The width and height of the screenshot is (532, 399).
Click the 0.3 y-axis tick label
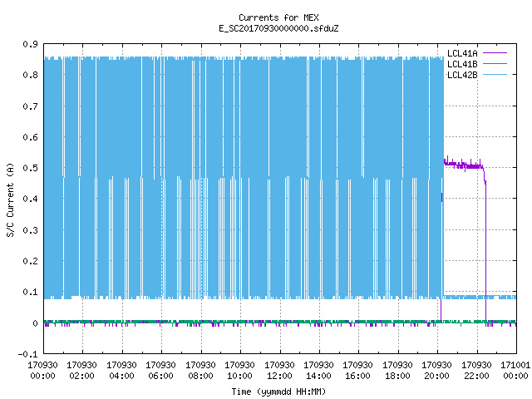coord(30,230)
